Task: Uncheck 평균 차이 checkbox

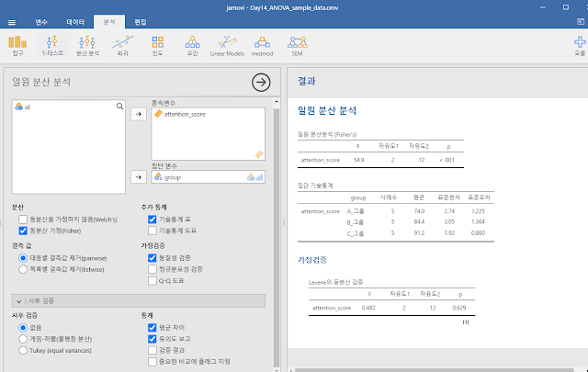Action: [x=153, y=328]
